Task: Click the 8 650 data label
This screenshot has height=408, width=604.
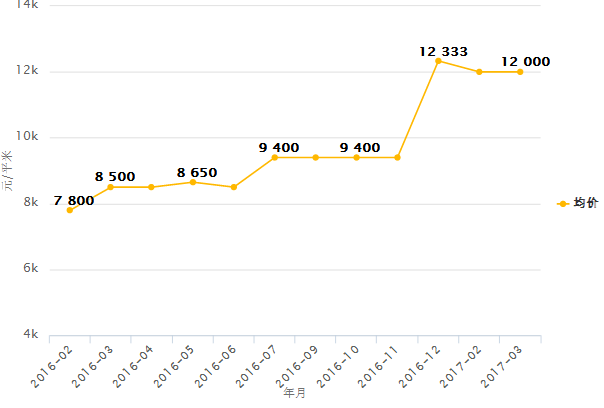Action: click(197, 172)
